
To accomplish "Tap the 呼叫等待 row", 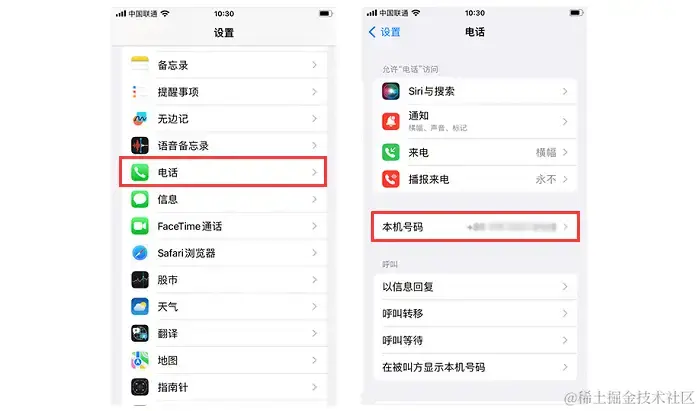I will [x=475, y=340].
